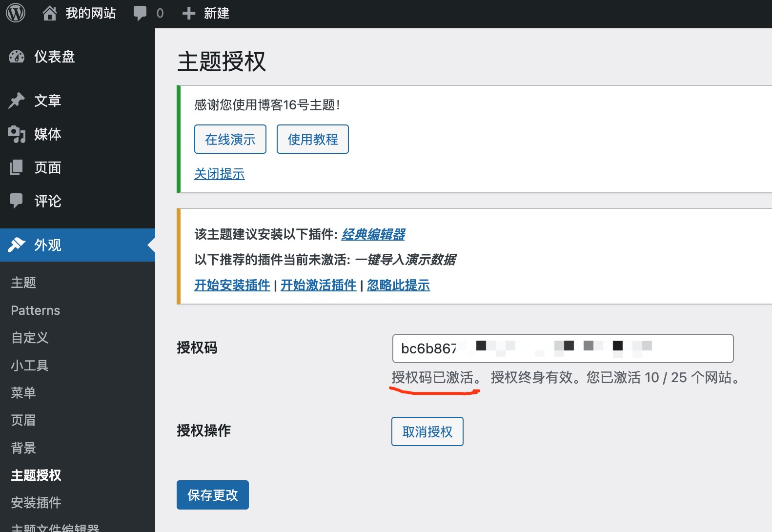
Task: Click the 页面 pages icon
Action: (x=16, y=167)
